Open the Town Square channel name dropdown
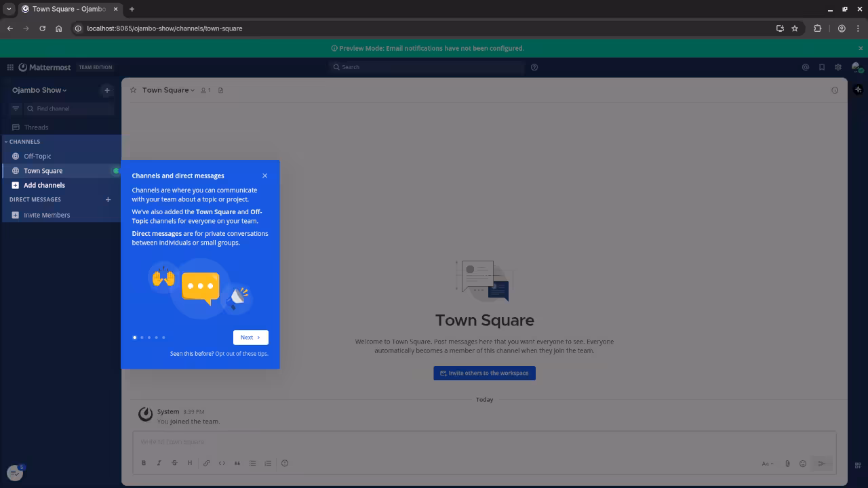868x488 pixels. click(x=169, y=89)
